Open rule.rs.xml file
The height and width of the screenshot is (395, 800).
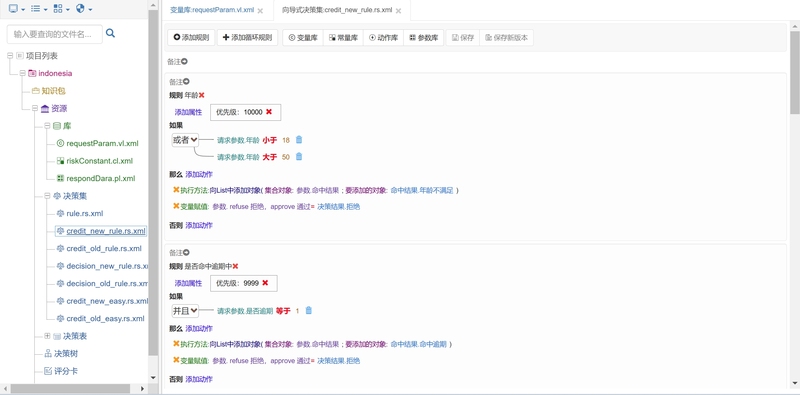point(85,213)
